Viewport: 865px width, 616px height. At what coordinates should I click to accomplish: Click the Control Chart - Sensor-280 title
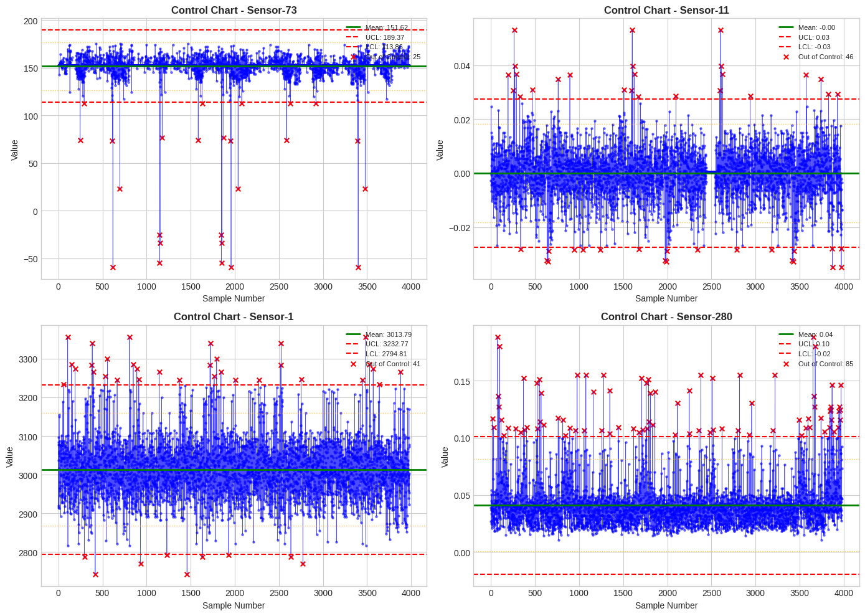click(666, 316)
